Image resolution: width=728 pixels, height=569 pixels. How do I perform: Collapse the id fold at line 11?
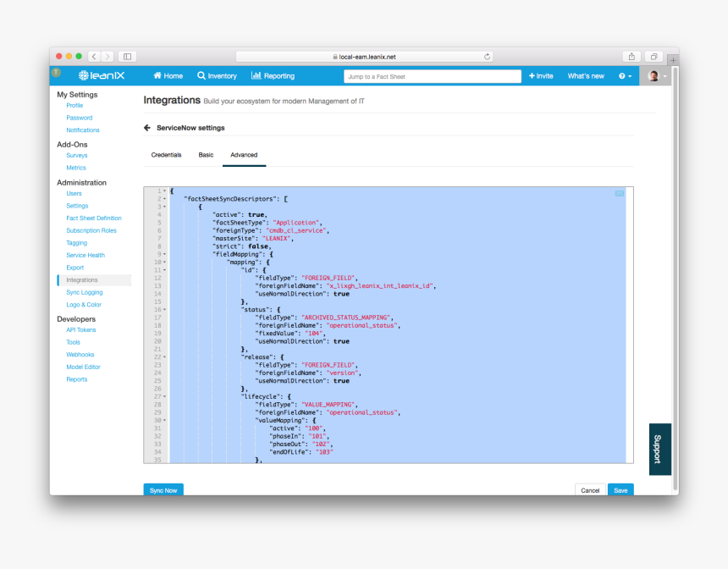[x=164, y=270]
